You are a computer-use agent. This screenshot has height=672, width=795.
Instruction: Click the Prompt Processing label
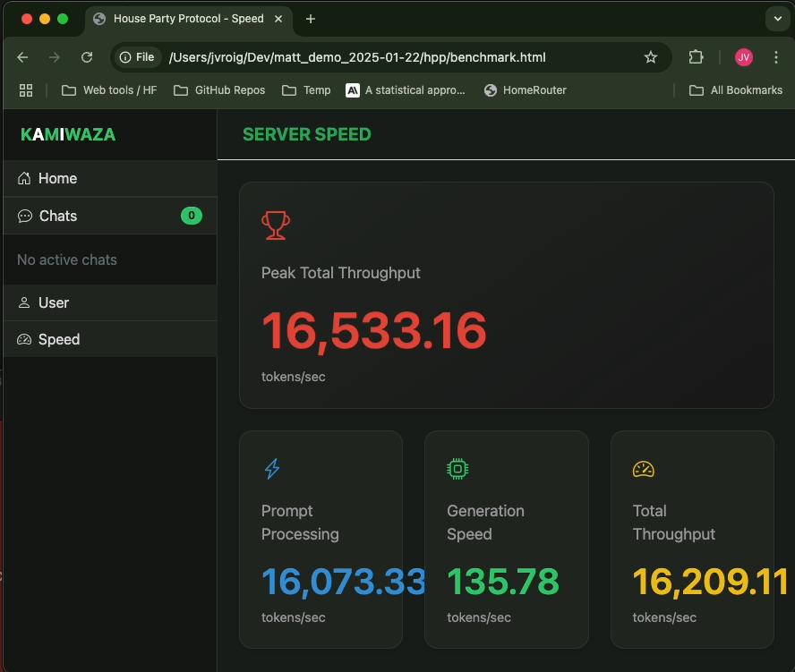point(300,523)
